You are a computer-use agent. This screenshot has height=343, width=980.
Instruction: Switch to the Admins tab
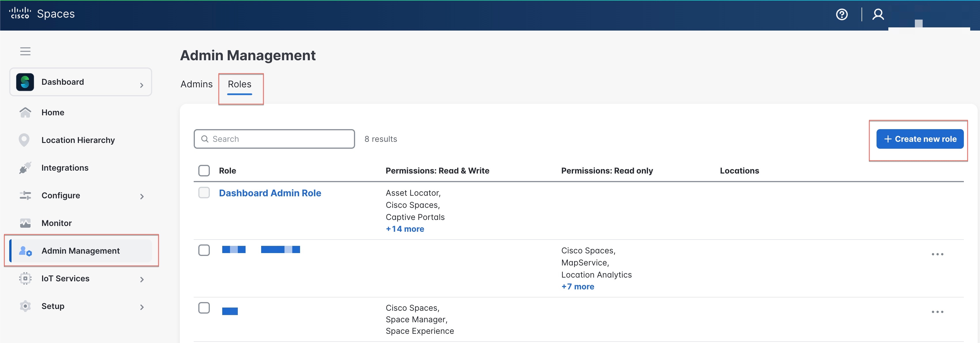pos(196,84)
